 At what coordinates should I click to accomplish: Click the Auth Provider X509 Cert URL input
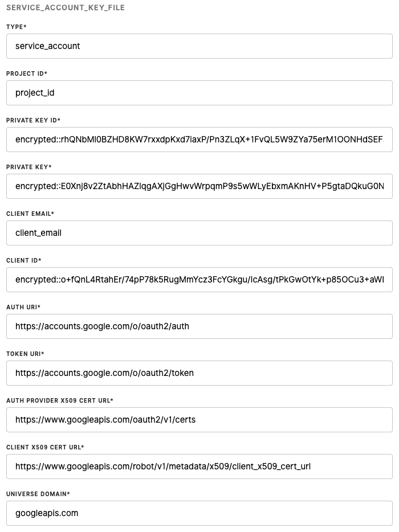pyautogui.click(x=199, y=420)
